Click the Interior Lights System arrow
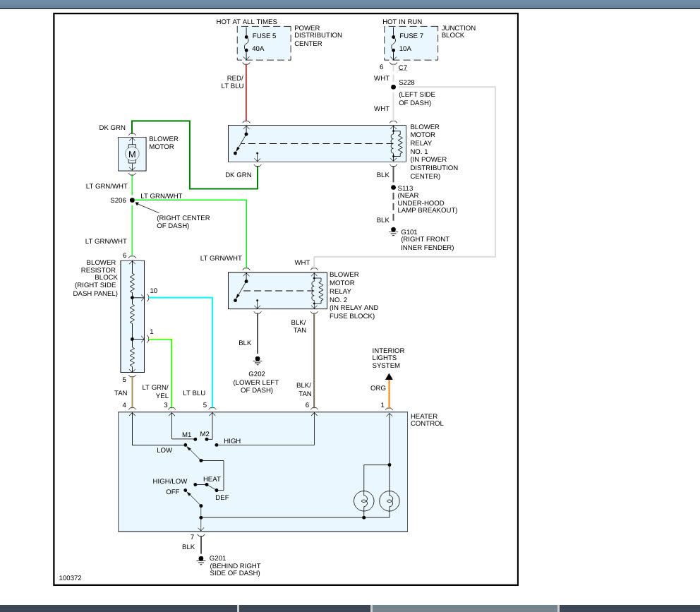 click(x=390, y=376)
